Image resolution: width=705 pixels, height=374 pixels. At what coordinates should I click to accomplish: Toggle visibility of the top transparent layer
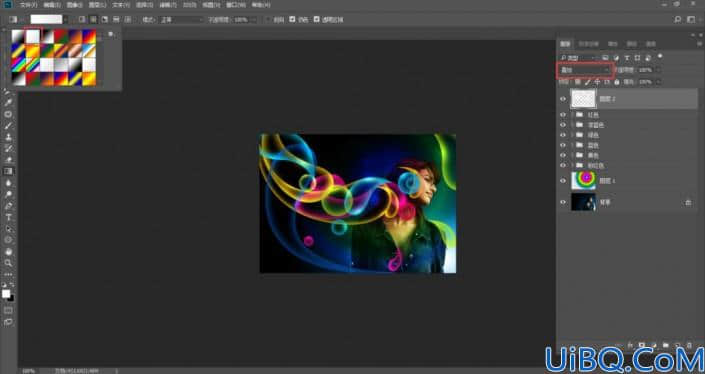(x=563, y=99)
